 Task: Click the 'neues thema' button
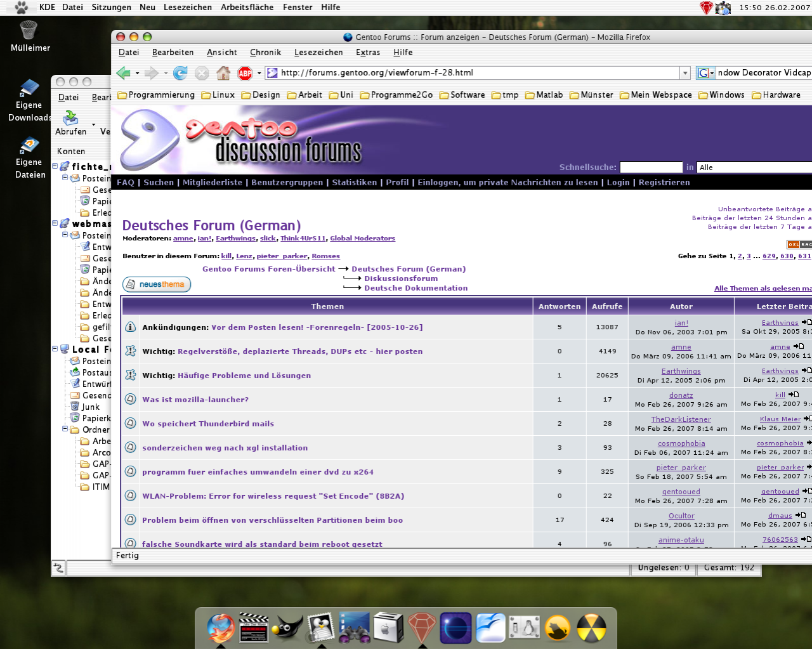157,284
